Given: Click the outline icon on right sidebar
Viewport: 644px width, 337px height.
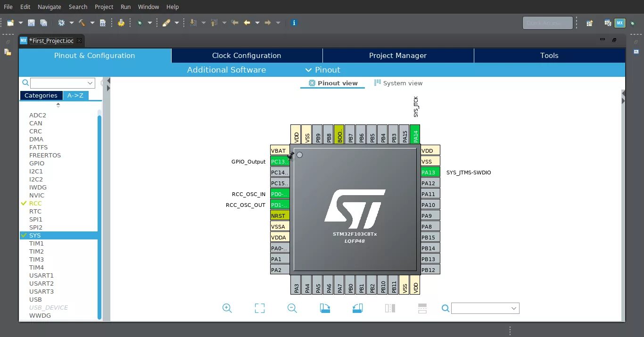Looking at the screenshot, I should (636, 51).
